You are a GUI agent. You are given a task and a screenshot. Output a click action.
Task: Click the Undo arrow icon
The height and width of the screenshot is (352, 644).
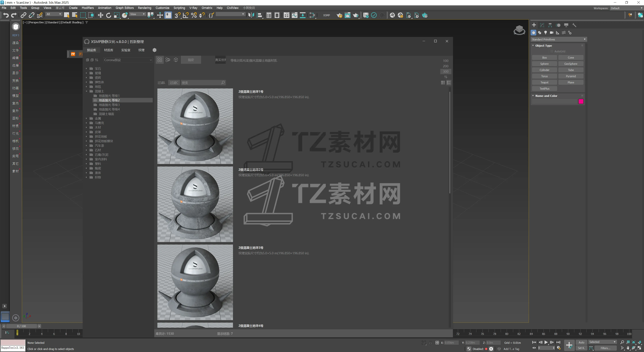[x=6, y=15]
